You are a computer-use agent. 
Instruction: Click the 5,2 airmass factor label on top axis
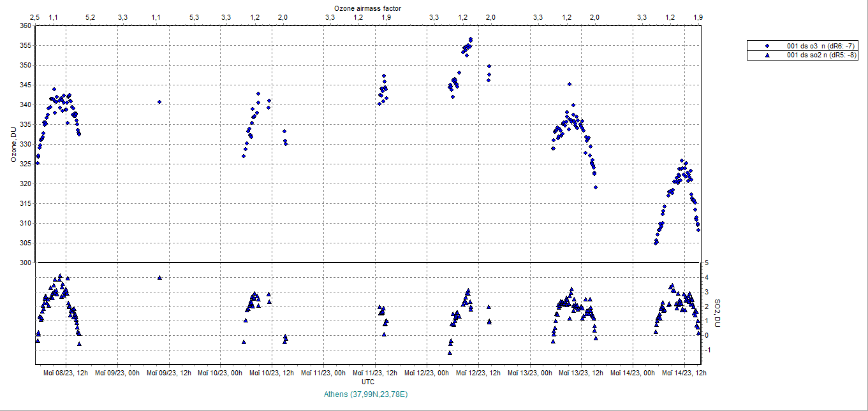[90, 17]
